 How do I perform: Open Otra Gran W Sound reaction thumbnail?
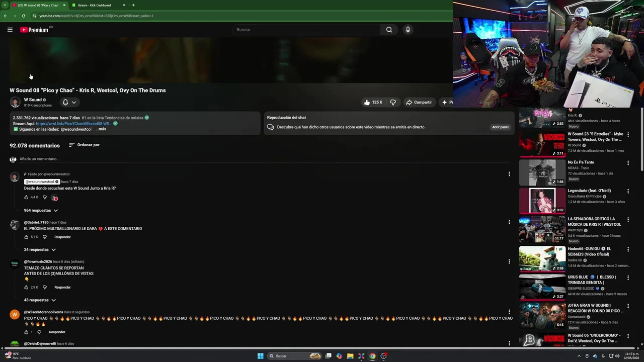[542, 316]
